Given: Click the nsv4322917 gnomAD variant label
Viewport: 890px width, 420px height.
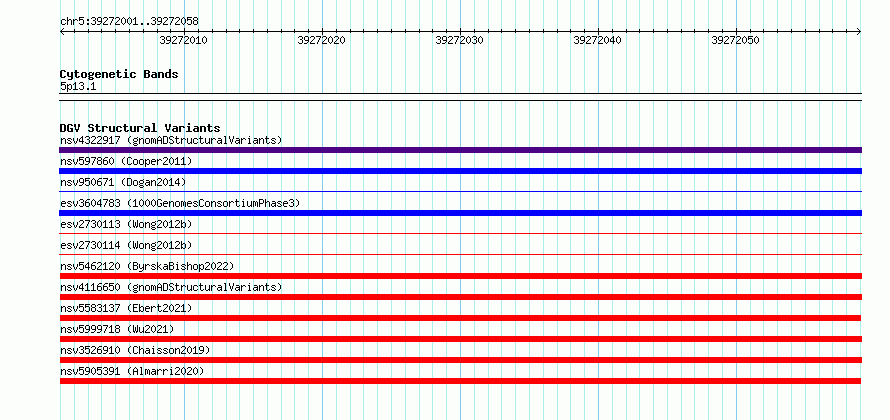Looking at the screenshot, I should pyautogui.click(x=171, y=140).
